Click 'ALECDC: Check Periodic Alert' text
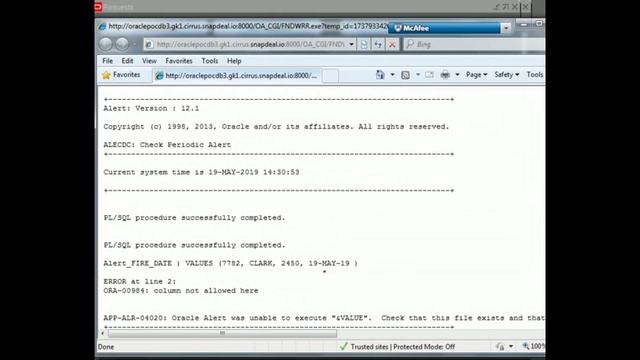Screen dimensions: 640x360 click(167, 145)
